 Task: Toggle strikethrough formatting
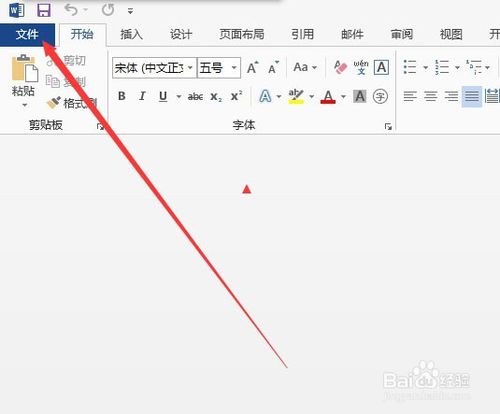point(195,97)
